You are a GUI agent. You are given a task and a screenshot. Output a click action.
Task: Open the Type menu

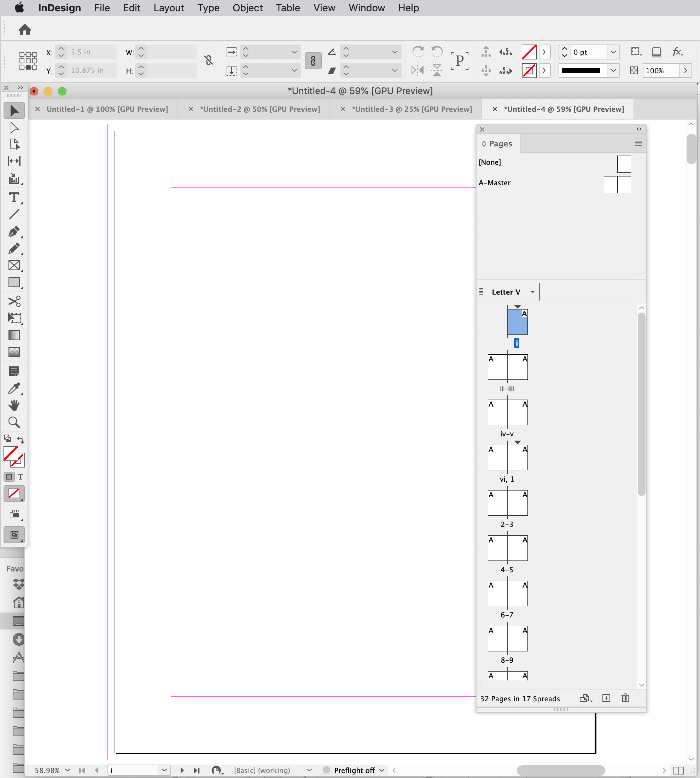coord(209,8)
